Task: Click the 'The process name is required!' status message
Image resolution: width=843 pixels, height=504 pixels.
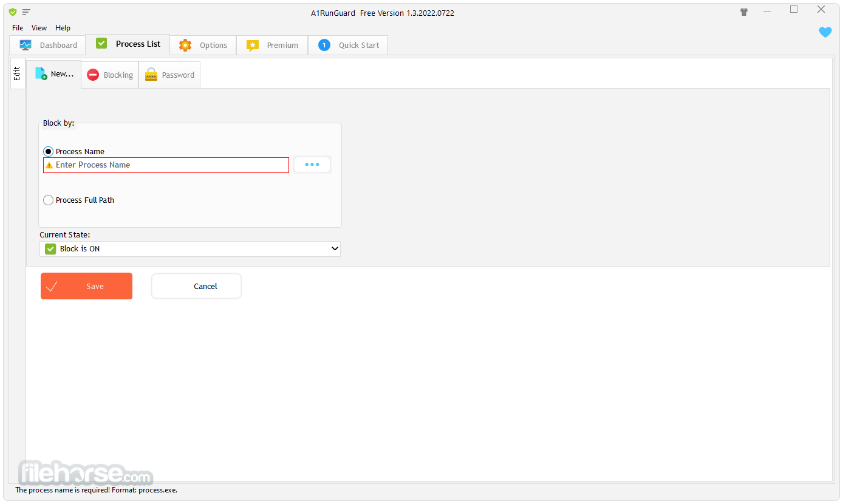Action: pos(97,490)
